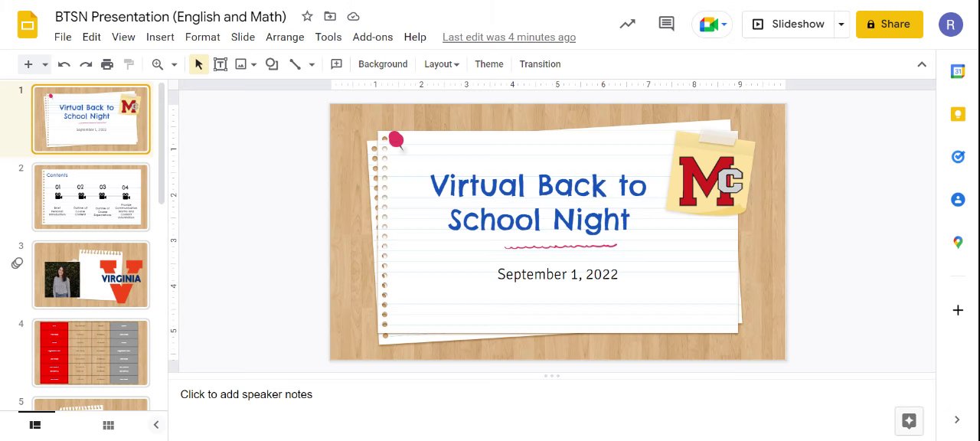Star this presentation
The image size is (980, 441).
[x=307, y=16]
